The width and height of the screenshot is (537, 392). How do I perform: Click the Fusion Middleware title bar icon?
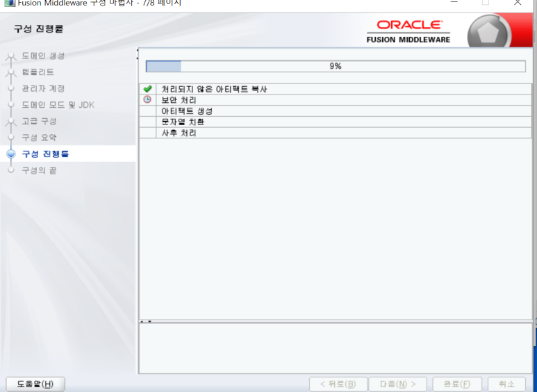pos(8,3)
